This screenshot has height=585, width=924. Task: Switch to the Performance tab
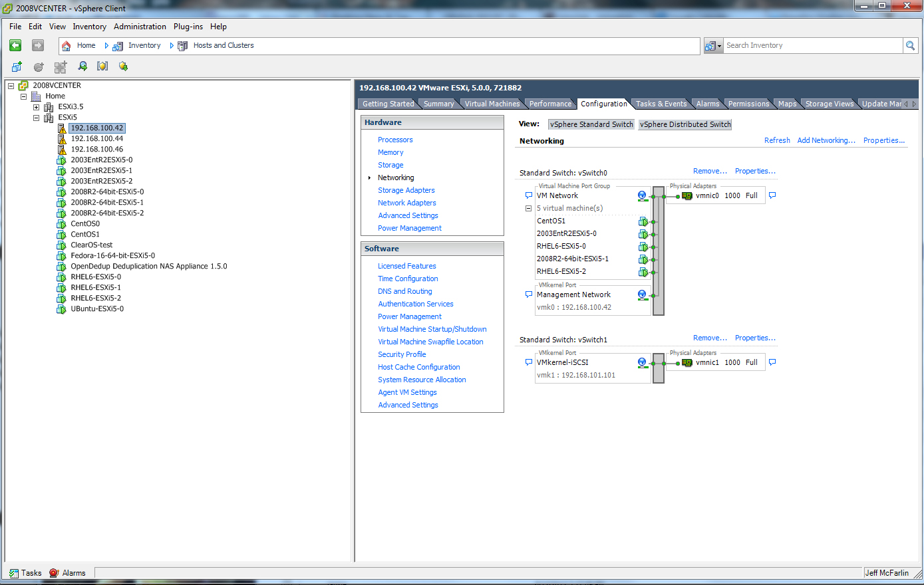550,104
